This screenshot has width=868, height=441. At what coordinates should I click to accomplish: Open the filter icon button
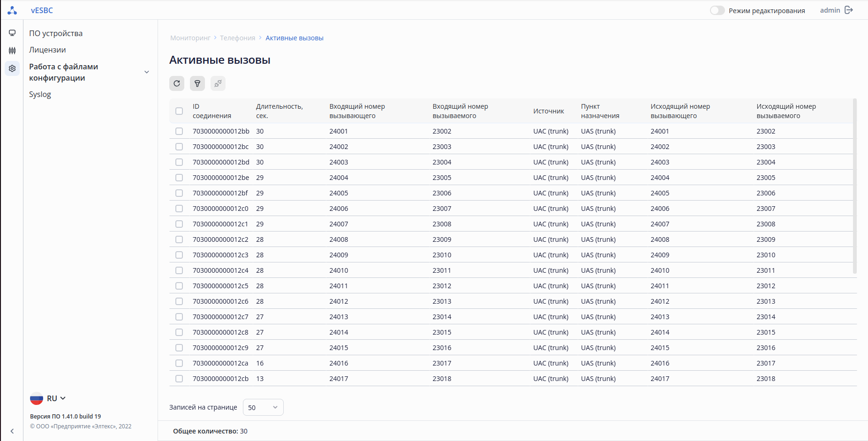tap(197, 83)
